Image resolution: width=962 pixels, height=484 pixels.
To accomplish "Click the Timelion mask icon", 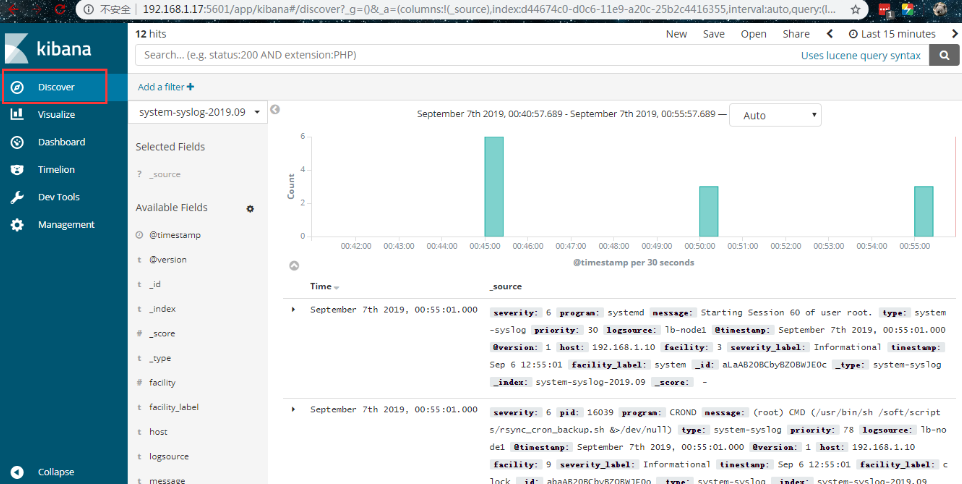I will pyautogui.click(x=17, y=170).
